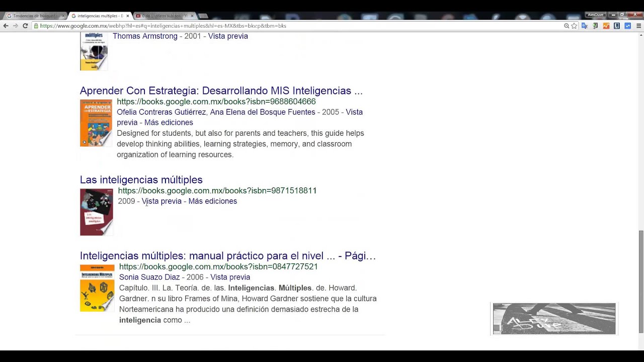Click the manual práctico orange cover thumbnail

coord(97,288)
